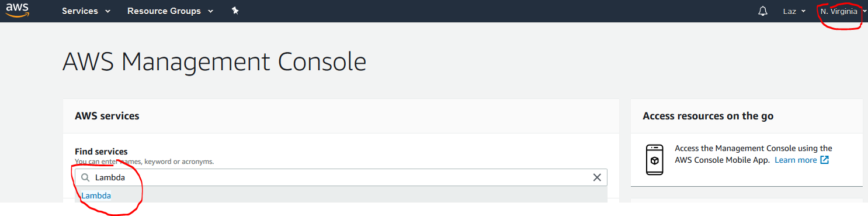Click the external link icon after Learn more
The height and width of the screenshot is (216, 868).
point(824,160)
